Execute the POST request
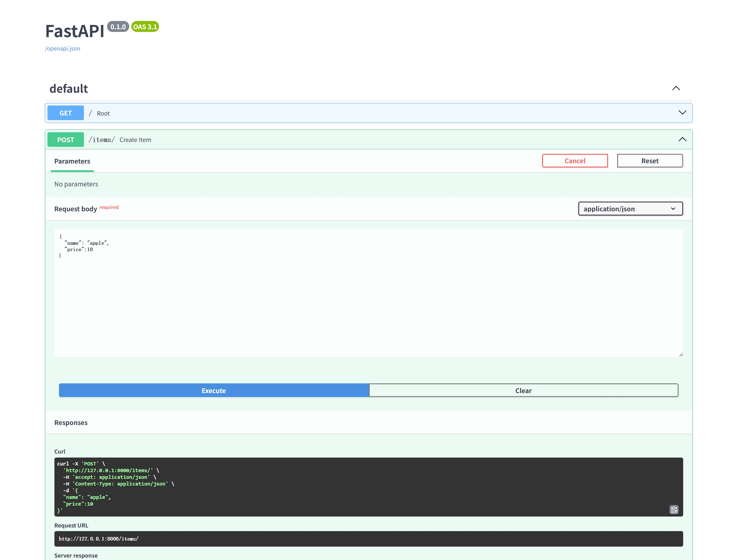 (214, 390)
